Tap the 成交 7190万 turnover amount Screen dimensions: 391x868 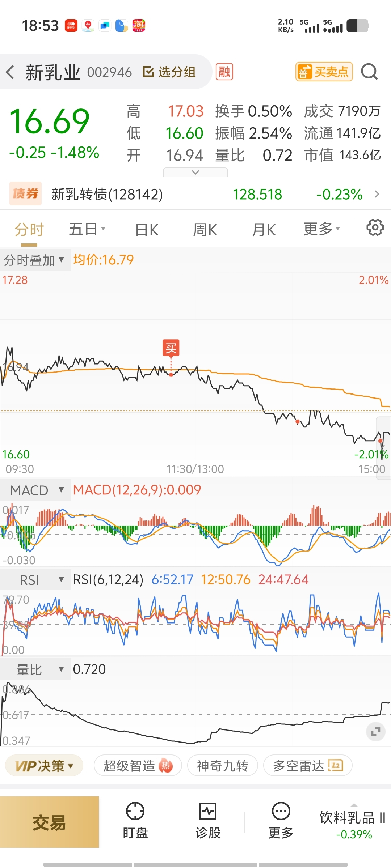342,111
